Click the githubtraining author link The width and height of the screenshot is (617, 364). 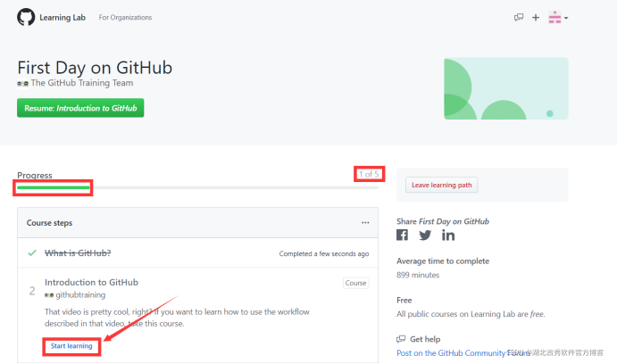[x=80, y=294]
